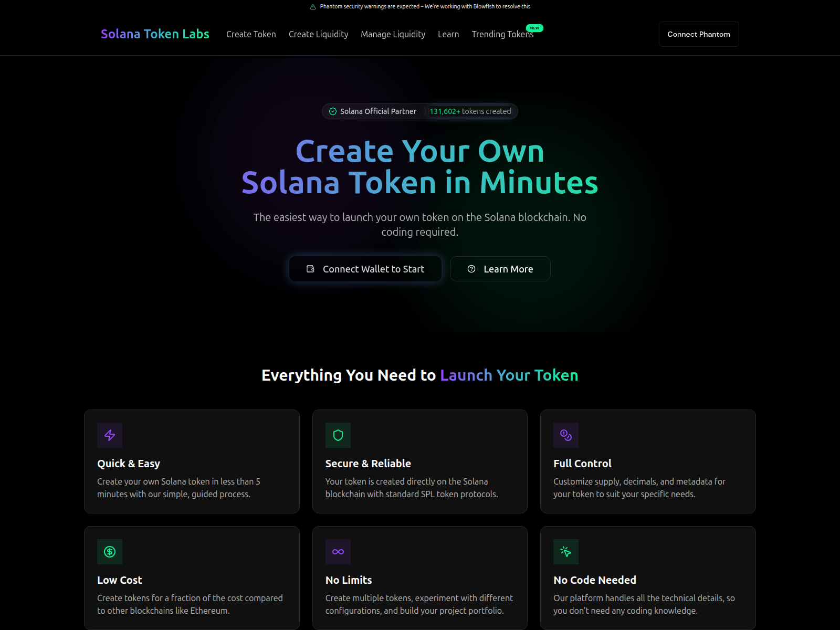Image resolution: width=840 pixels, height=630 pixels.
Task: Click Connect Wallet to Start
Action: click(x=365, y=269)
